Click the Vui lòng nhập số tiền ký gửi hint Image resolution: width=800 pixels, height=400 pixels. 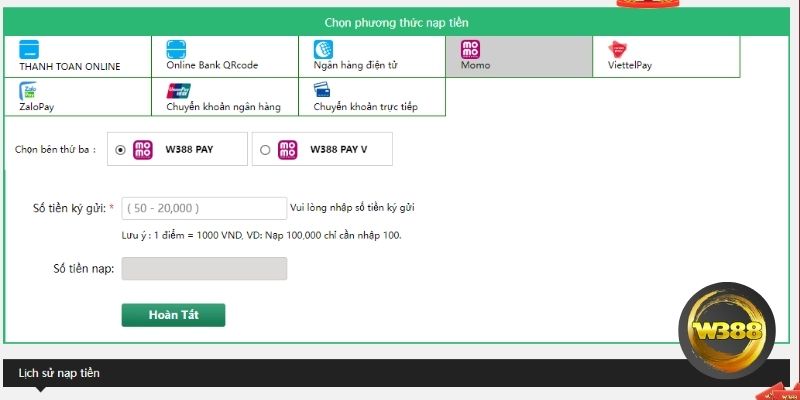[352, 208]
